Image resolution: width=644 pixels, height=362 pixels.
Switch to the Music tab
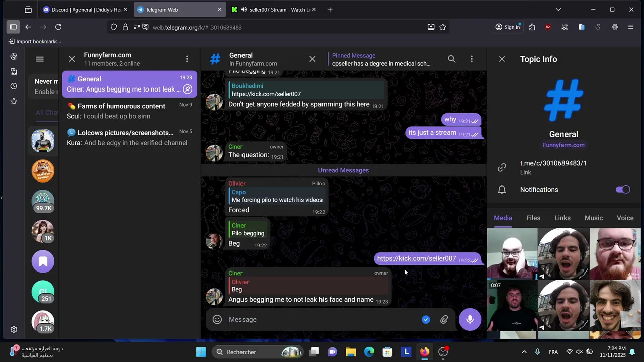coord(594,218)
